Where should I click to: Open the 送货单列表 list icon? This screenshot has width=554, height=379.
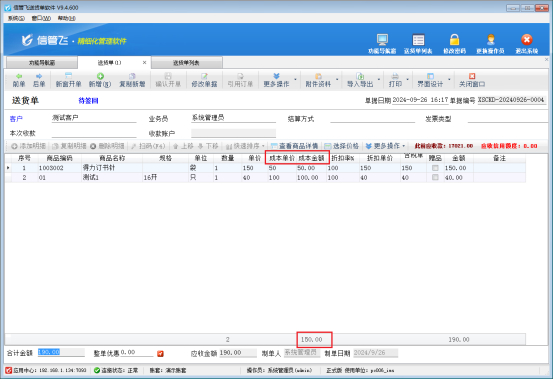pyautogui.click(x=418, y=40)
